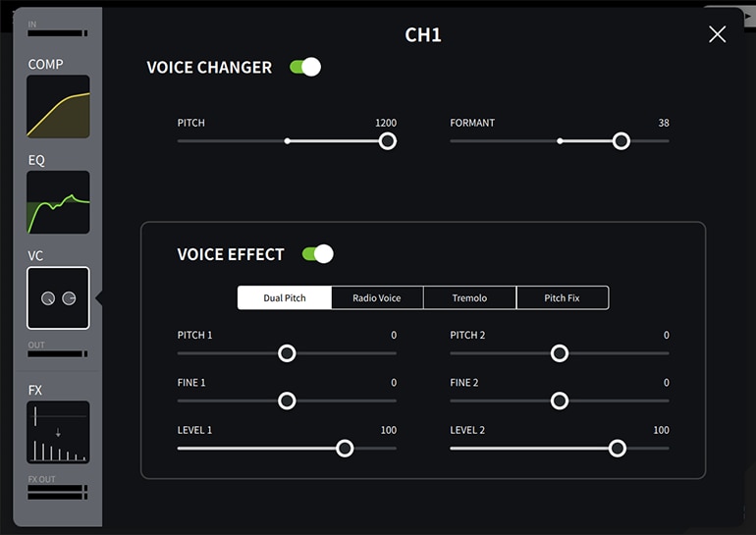Click the FX OUT level meter

tap(58, 493)
